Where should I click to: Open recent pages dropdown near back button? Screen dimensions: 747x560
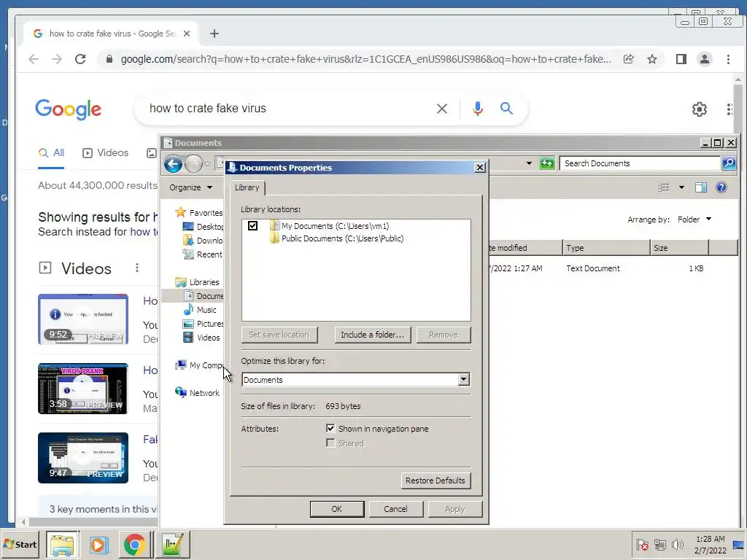click(x=207, y=164)
